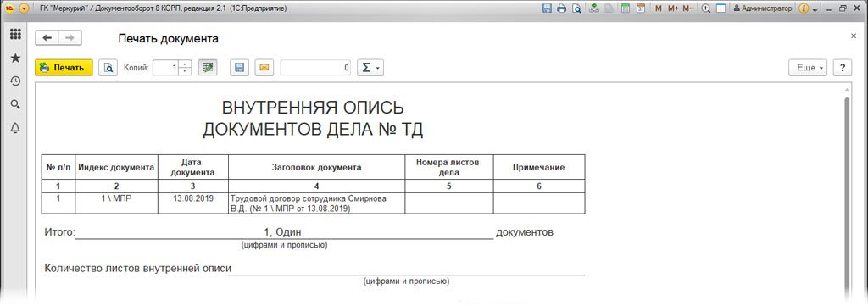Go back with left arrow button
868x306 pixels.
tap(47, 37)
